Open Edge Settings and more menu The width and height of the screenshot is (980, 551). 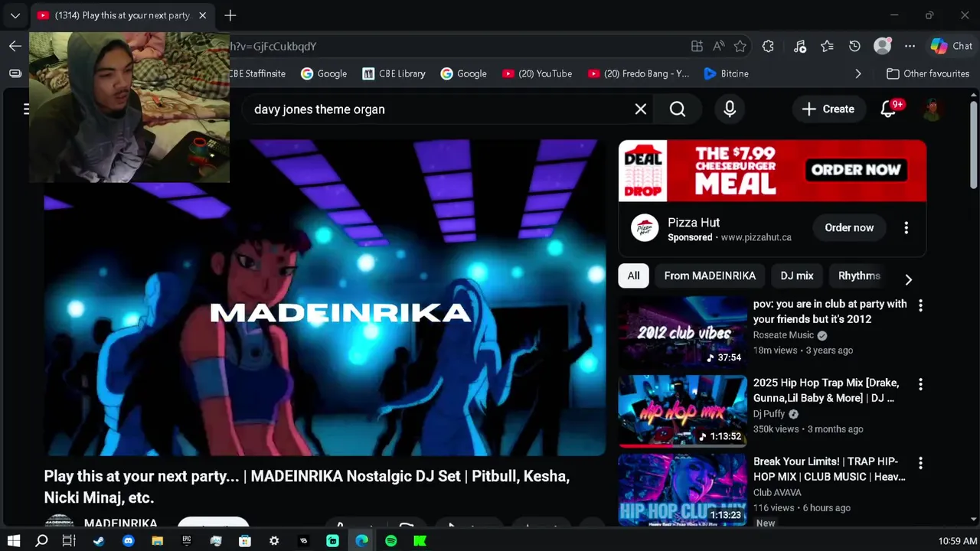tap(910, 46)
